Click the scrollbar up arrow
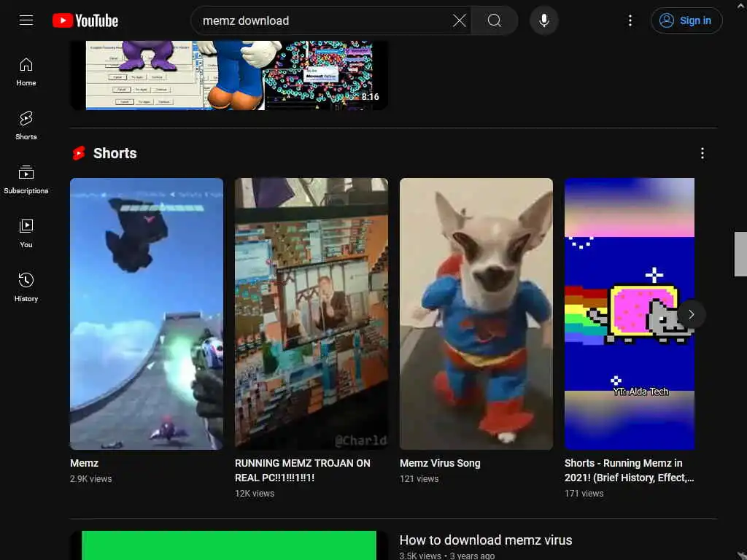The width and height of the screenshot is (747, 560). (740, 5)
